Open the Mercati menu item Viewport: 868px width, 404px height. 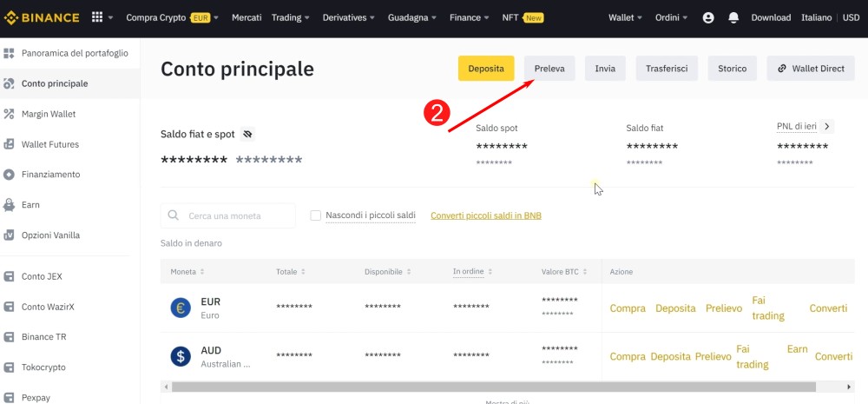point(247,17)
